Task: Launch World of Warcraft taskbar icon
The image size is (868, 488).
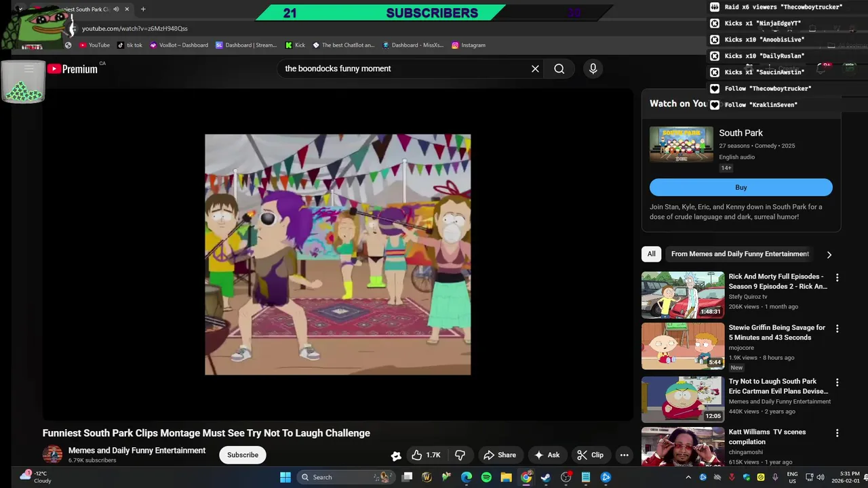Action: [x=427, y=477]
